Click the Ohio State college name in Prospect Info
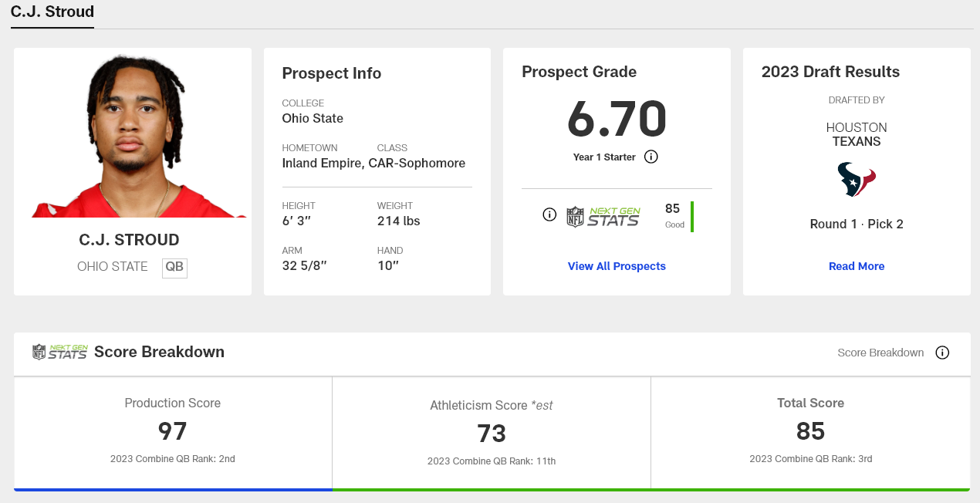 pyautogui.click(x=313, y=119)
